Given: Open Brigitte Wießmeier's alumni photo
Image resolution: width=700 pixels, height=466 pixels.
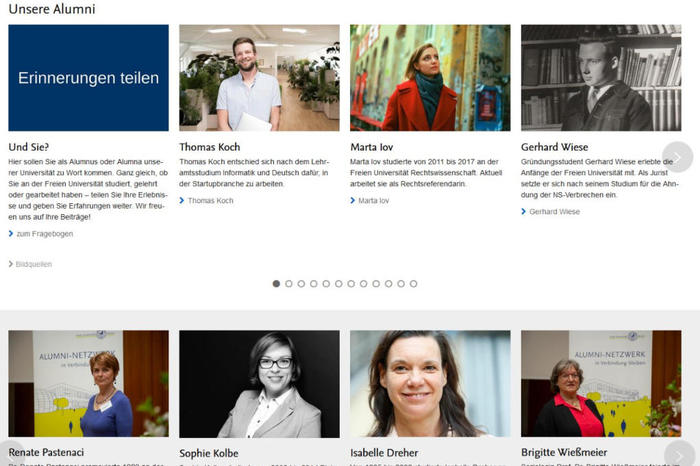Looking at the screenshot, I should [600, 384].
